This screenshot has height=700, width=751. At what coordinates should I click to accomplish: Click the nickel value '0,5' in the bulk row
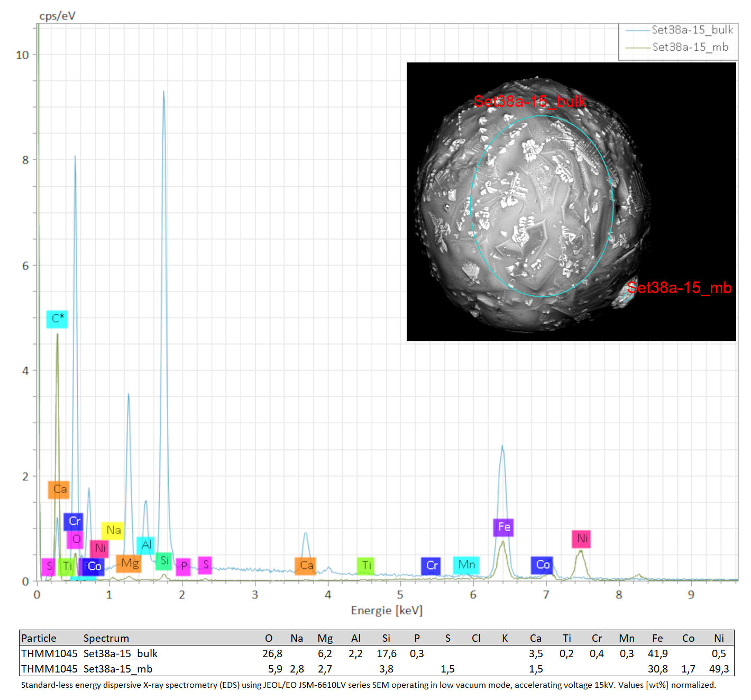[719, 654]
